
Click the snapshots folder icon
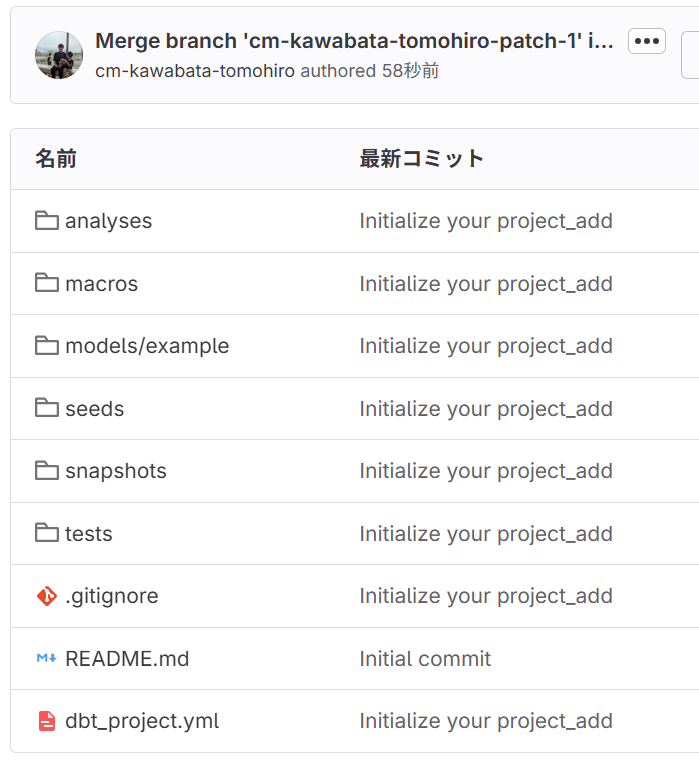(47, 470)
